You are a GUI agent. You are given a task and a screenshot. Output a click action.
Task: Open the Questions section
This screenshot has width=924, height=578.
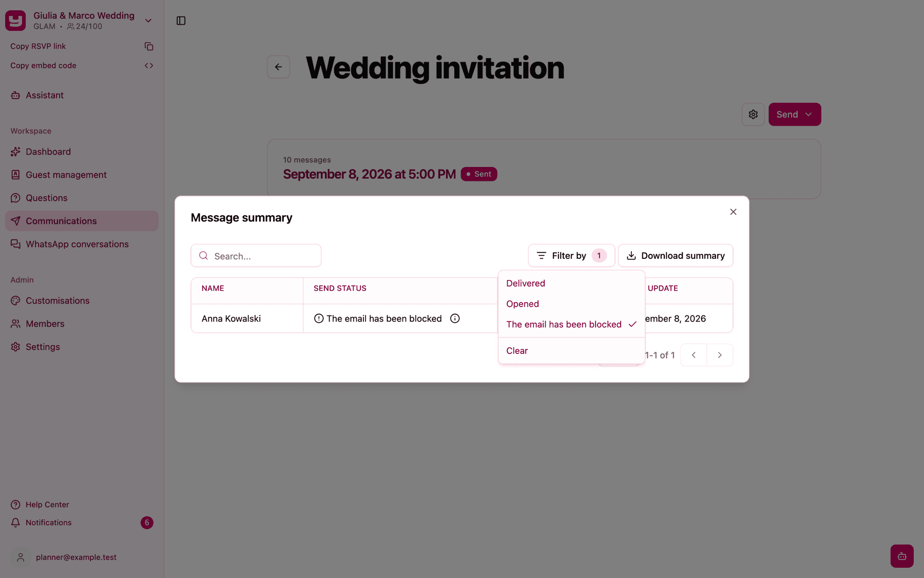(82, 198)
